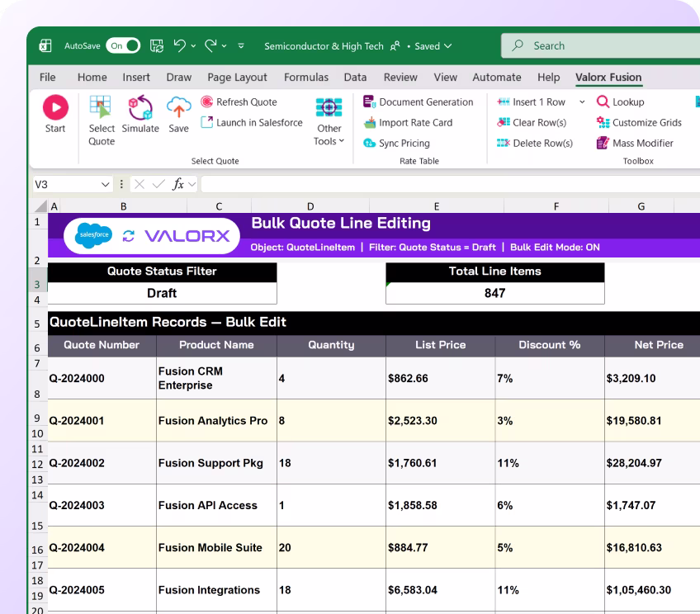
Task: Click the Discount % column header
Action: pyautogui.click(x=550, y=345)
